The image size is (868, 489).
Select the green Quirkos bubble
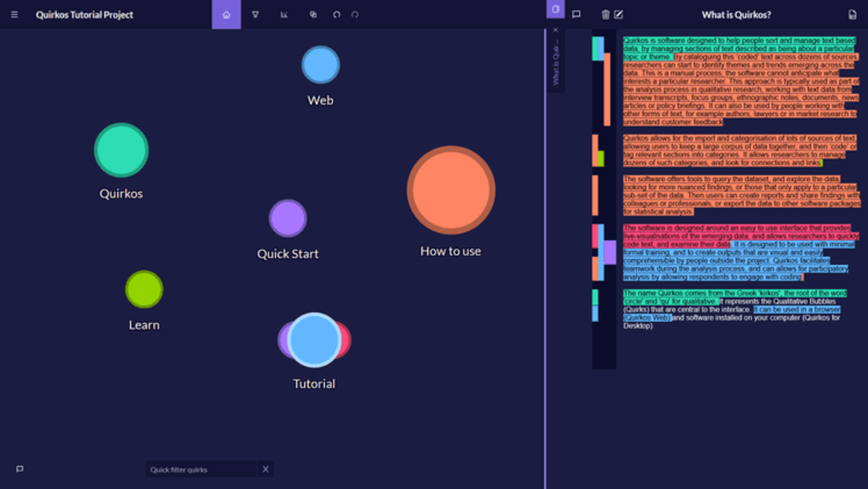121,150
